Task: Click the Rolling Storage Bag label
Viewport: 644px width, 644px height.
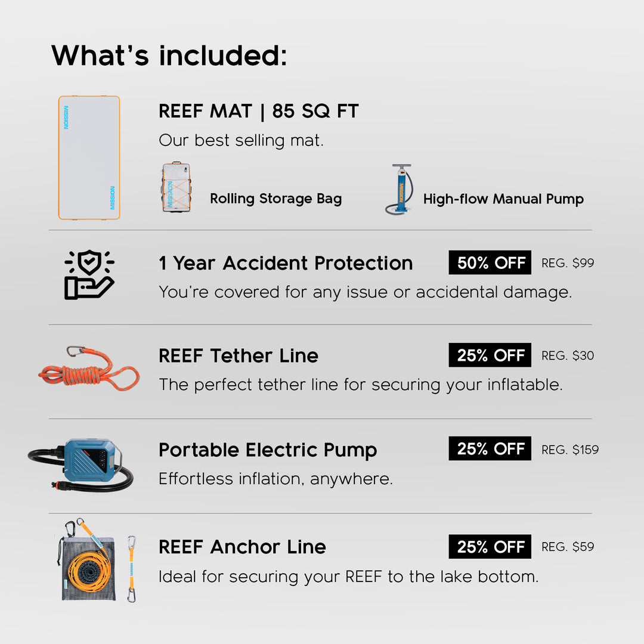Action: click(x=275, y=199)
